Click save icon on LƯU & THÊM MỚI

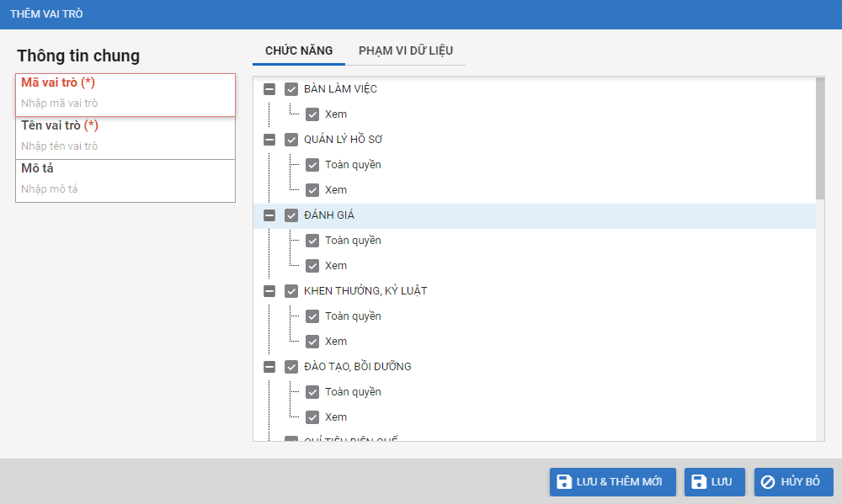pyautogui.click(x=565, y=482)
